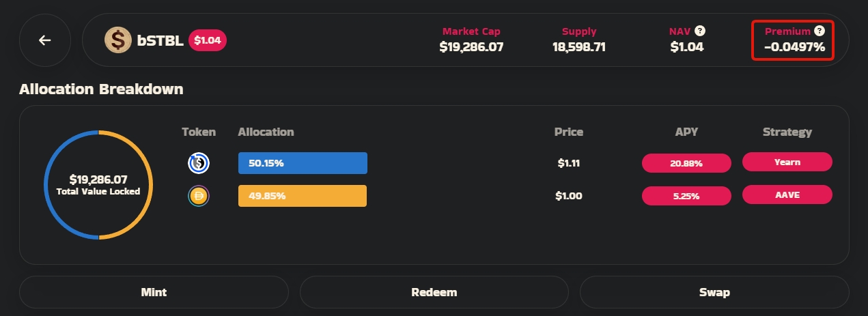Click the orange 49.85% allocation bar

coord(303,196)
